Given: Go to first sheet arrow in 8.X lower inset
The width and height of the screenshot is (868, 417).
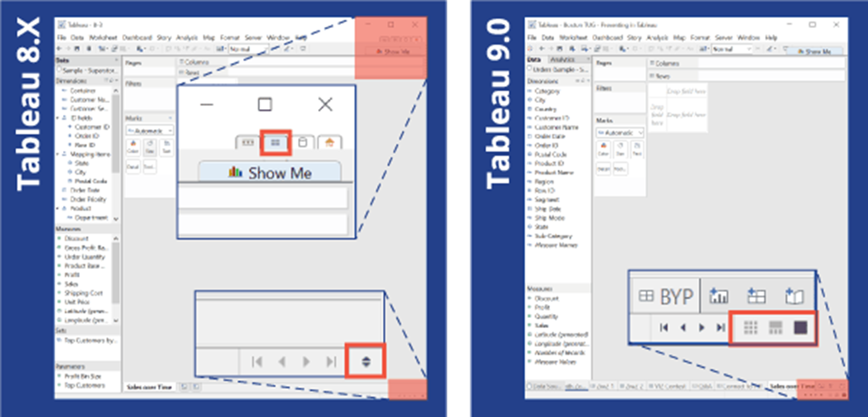Looking at the screenshot, I should (x=257, y=362).
